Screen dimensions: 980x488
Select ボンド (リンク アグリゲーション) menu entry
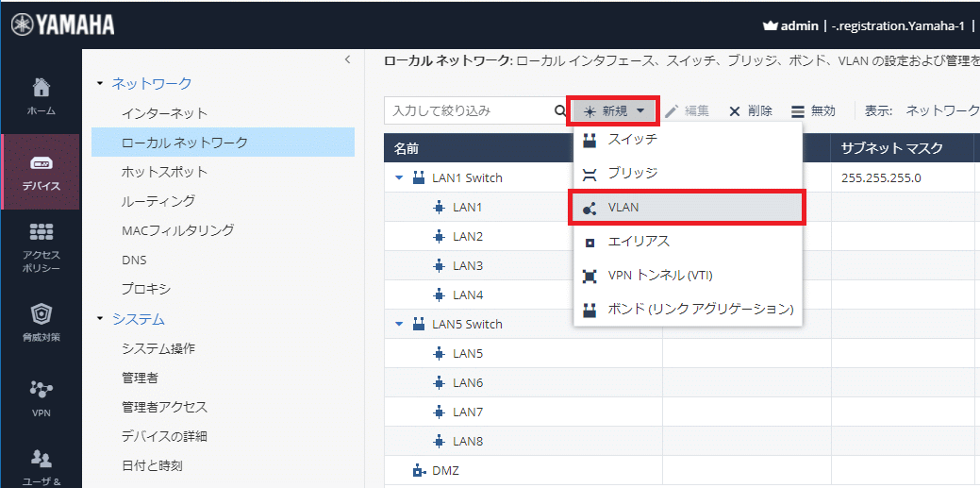click(688, 310)
